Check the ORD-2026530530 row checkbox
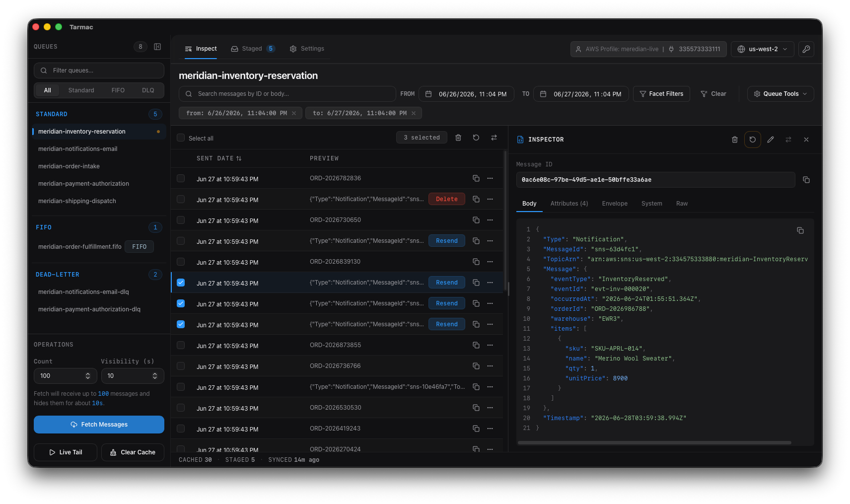This screenshot has width=850, height=504. pyautogui.click(x=181, y=408)
